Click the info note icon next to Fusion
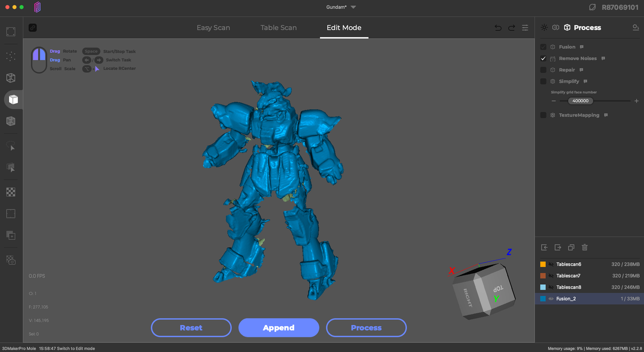The image size is (644, 352). [581, 47]
